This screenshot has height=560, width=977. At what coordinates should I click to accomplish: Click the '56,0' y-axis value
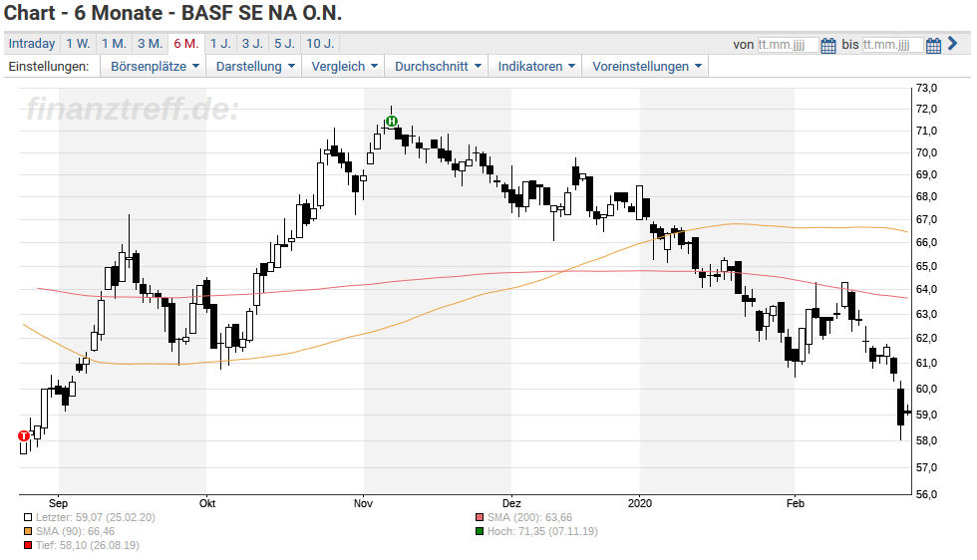point(926,494)
